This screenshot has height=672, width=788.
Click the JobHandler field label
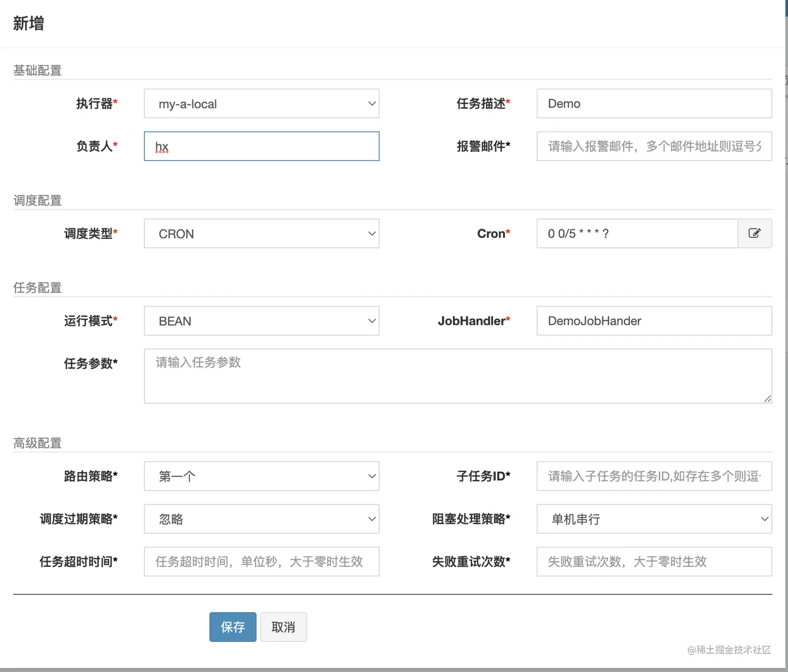coord(474,321)
